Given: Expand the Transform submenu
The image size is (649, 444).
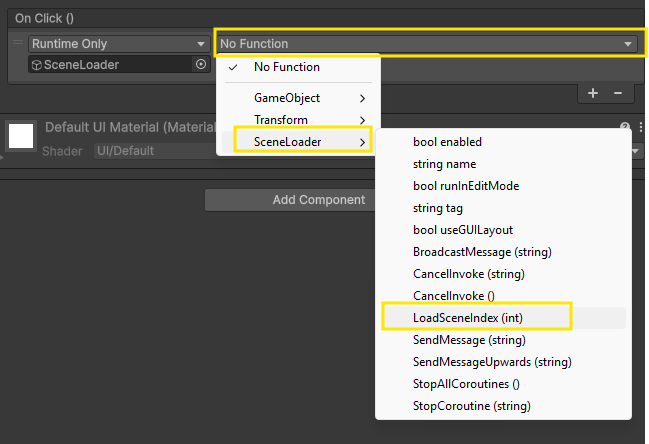Looking at the screenshot, I should (x=296, y=120).
